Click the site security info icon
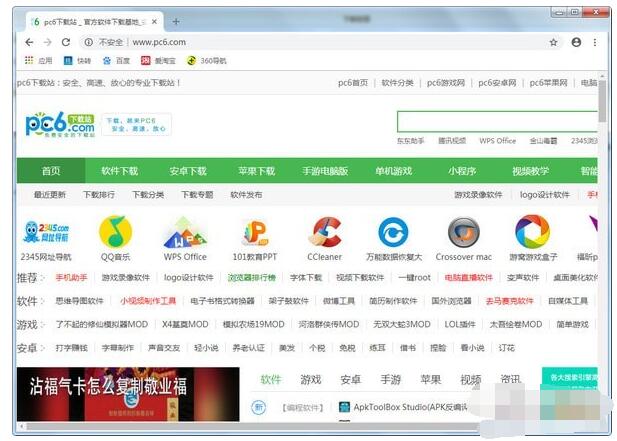 click(x=89, y=42)
